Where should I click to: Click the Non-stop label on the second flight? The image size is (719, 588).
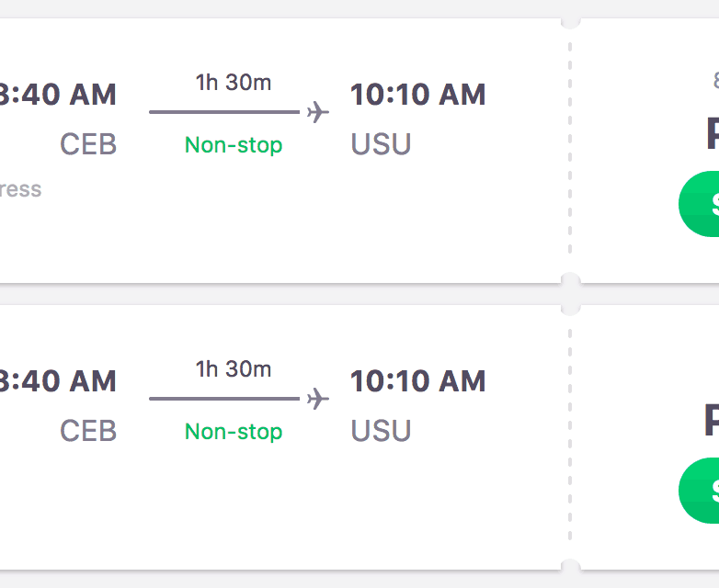coord(234,432)
